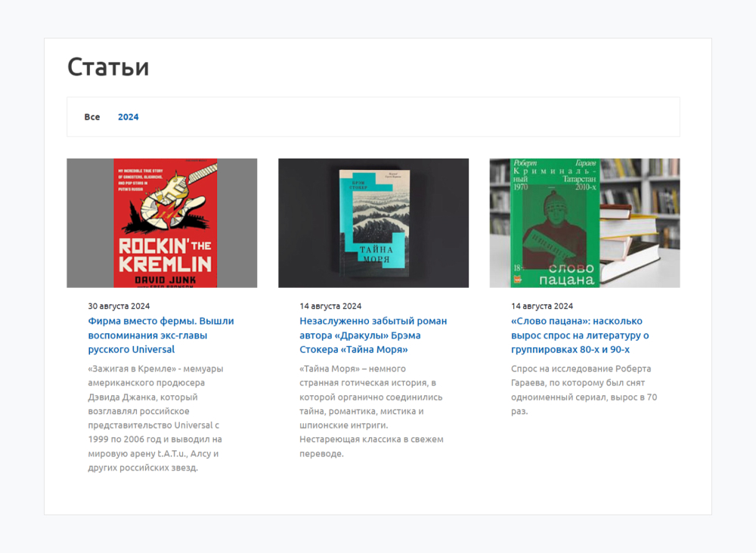Click the "David Junk" author name on the cover
This screenshot has width=756, height=553.
(165, 279)
